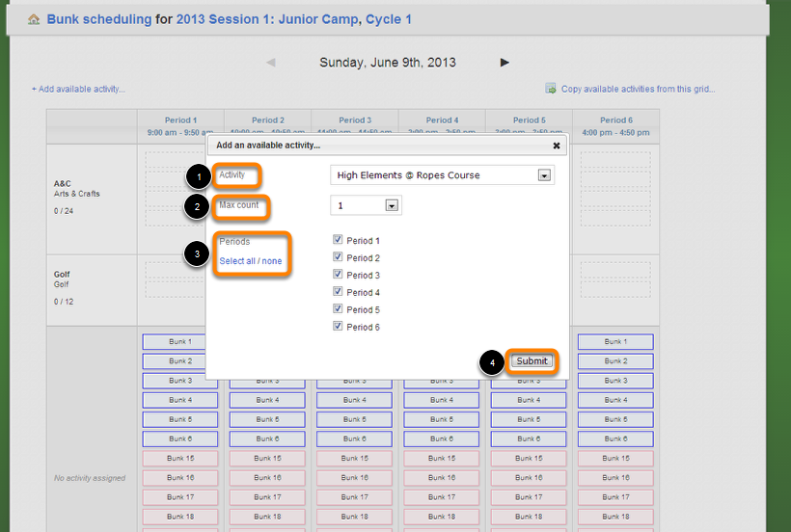The image size is (791, 532).
Task: Click the Period 6 column header
Action: tap(614, 126)
